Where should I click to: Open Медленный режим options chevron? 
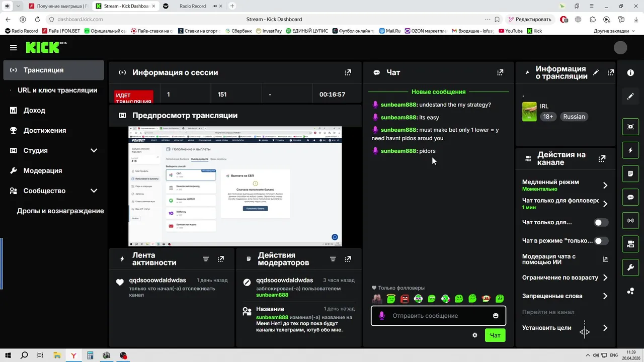(605, 186)
